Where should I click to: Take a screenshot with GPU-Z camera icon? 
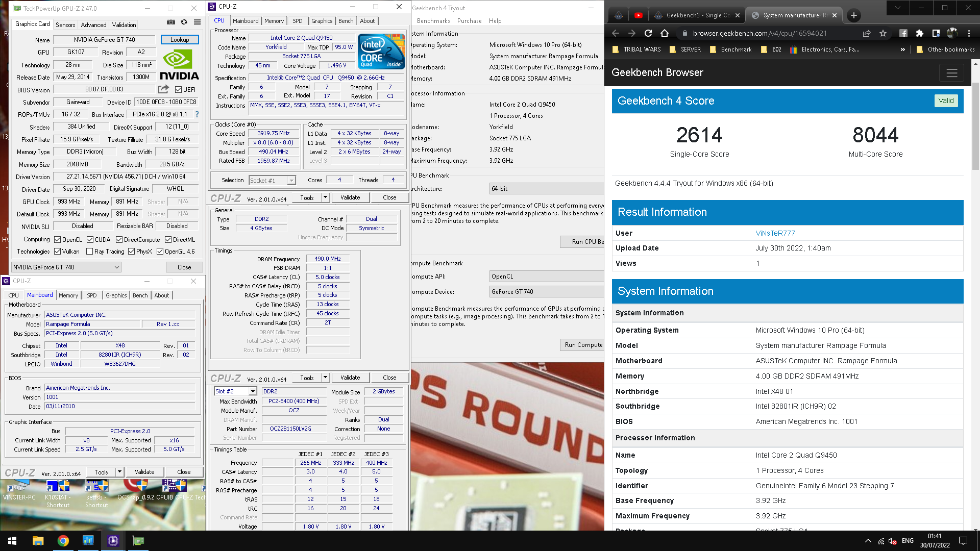(171, 22)
